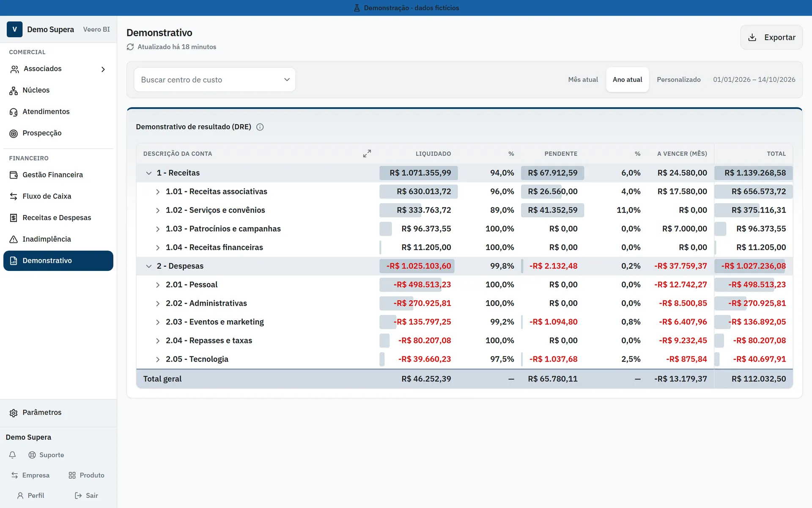812x508 pixels.
Task: Open Atendimentos headset icon
Action: click(14, 112)
